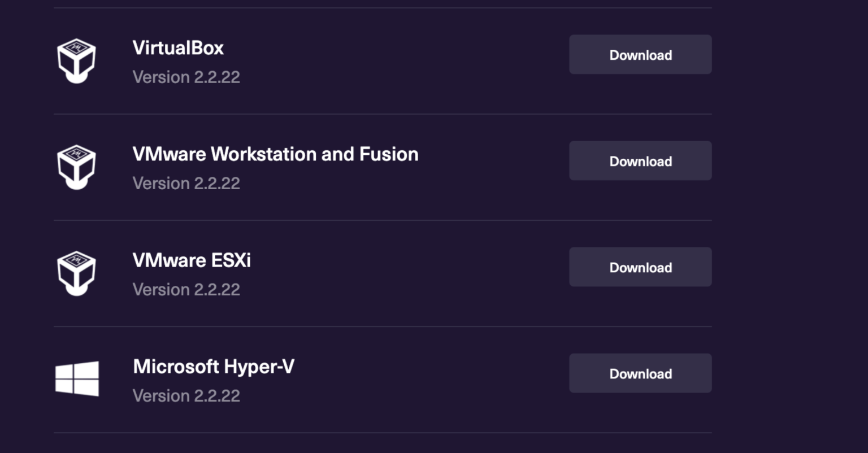Screen dimensions: 868x453
Task: Click the Version 2.2.22 text under Hyper-V
Action: pos(186,395)
